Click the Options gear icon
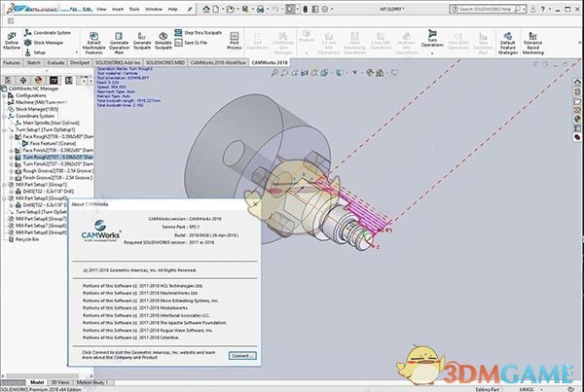Viewport: 584px width, 392px height. coord(325,9)
